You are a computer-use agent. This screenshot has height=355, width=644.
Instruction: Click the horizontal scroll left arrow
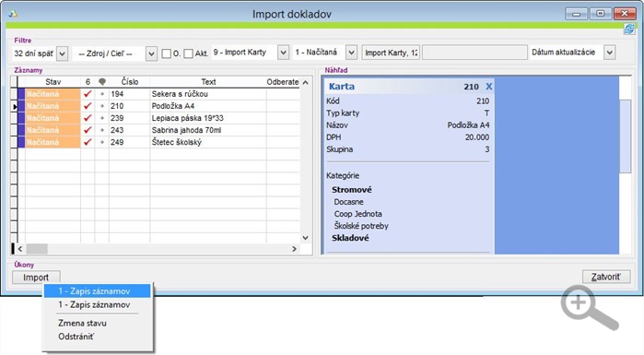[x=20, y=249]
